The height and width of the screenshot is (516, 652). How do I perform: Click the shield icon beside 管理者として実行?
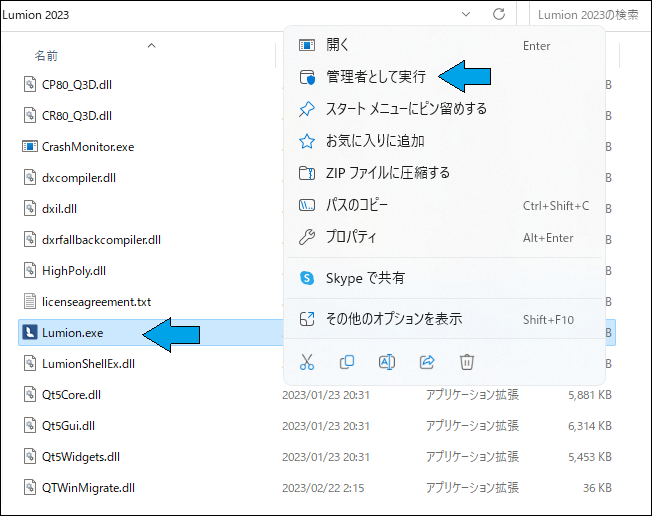point(307,77)
